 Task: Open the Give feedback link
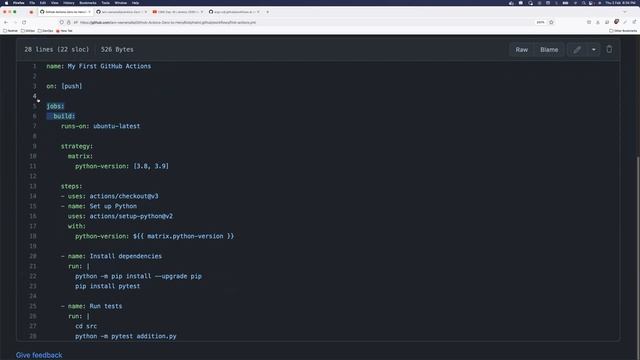pyautogui.click(x=39, y=355)
